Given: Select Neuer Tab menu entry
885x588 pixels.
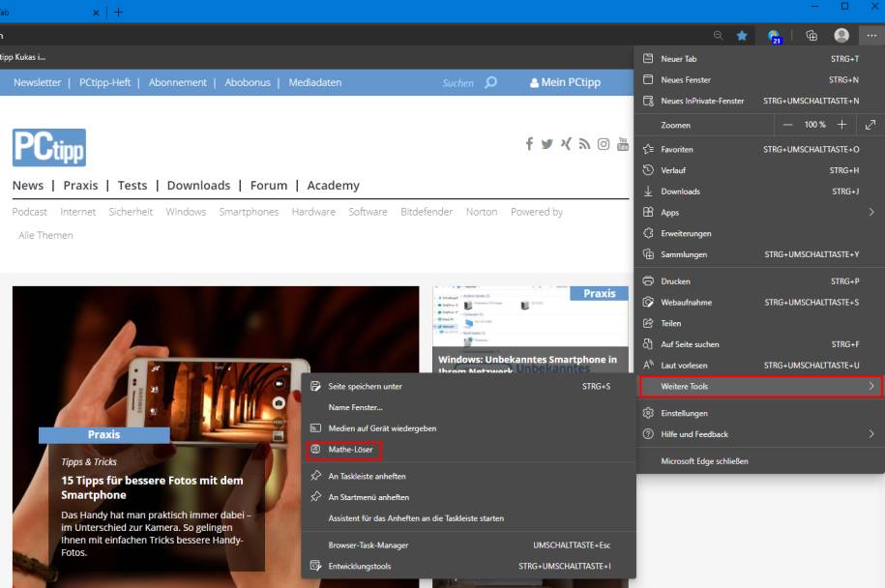Looking at the screenshot, I should coord(759,59).
